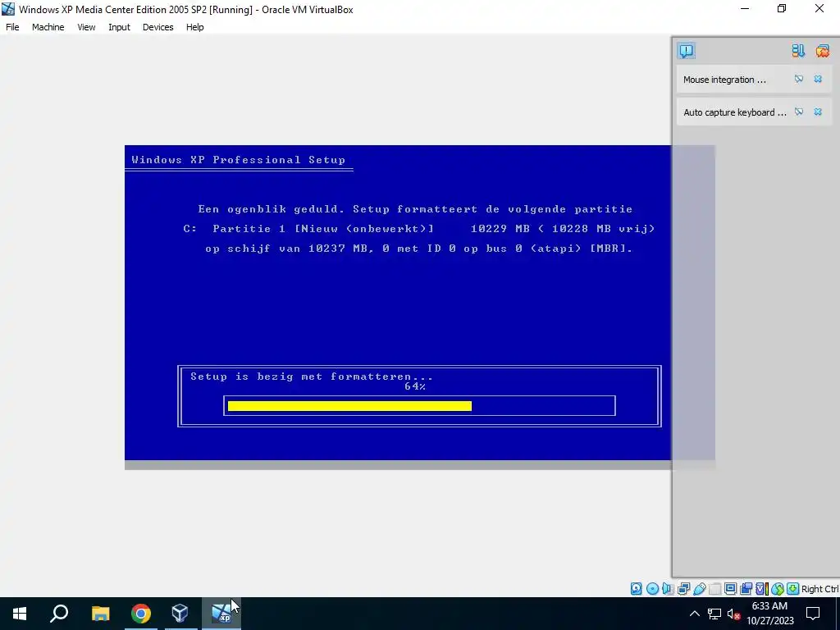Open the File menu
Screen dimensions: 840x630
(12, 27)
